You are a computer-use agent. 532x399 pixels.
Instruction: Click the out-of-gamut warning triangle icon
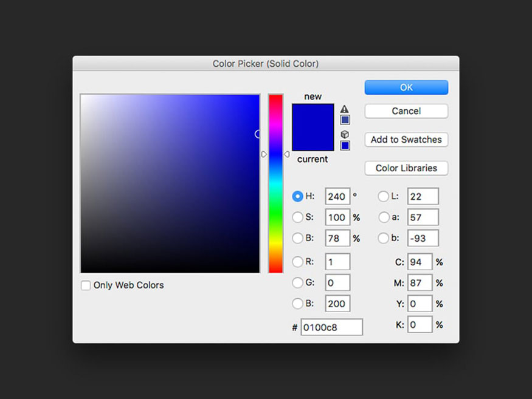click(x=344, y=109)
